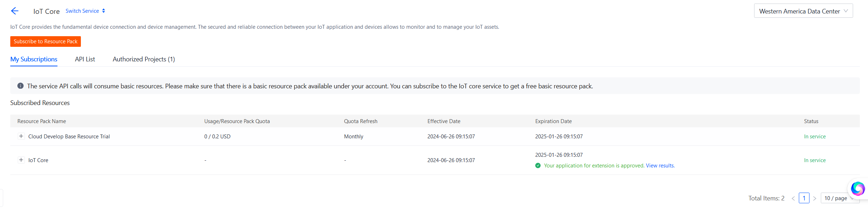The height and width of the screenshot is (210, 868).
Task: Open the Switch Service selector
Action: (85, 11)
